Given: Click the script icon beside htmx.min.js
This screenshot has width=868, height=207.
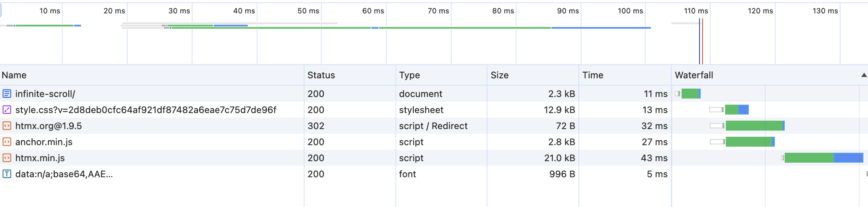Looking at the screenshot, I should 7,158.
